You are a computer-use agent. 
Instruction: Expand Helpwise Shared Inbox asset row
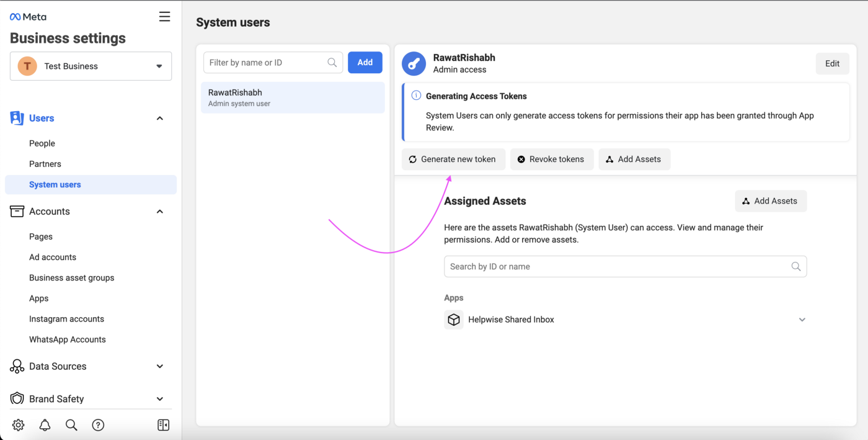click(x=802, y=320)
